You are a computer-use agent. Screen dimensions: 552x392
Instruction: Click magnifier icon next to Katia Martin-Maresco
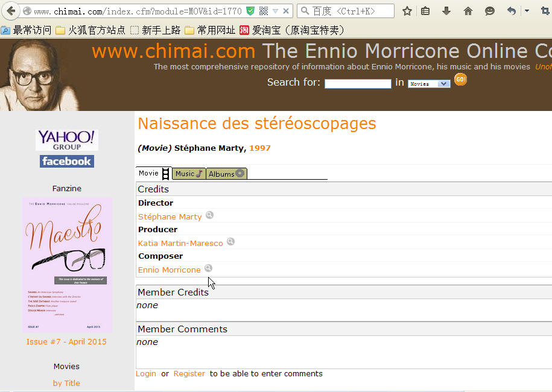click(x=230, y=242)
